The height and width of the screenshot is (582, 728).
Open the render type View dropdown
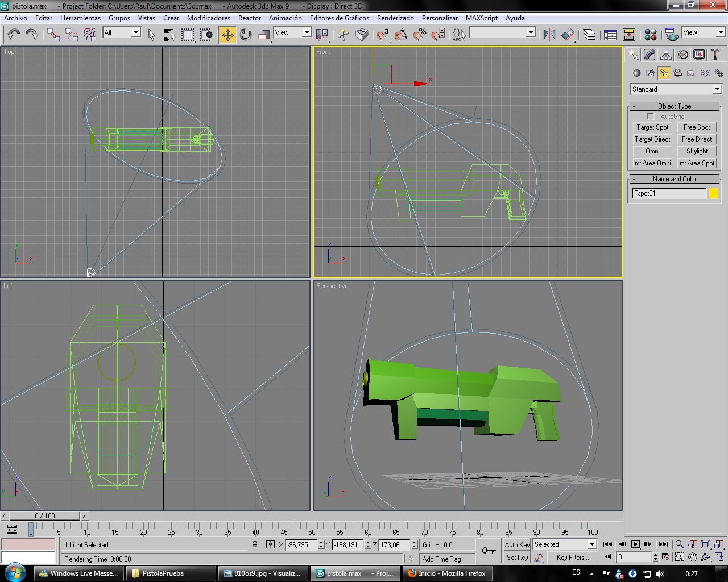[x=704, y=32]
